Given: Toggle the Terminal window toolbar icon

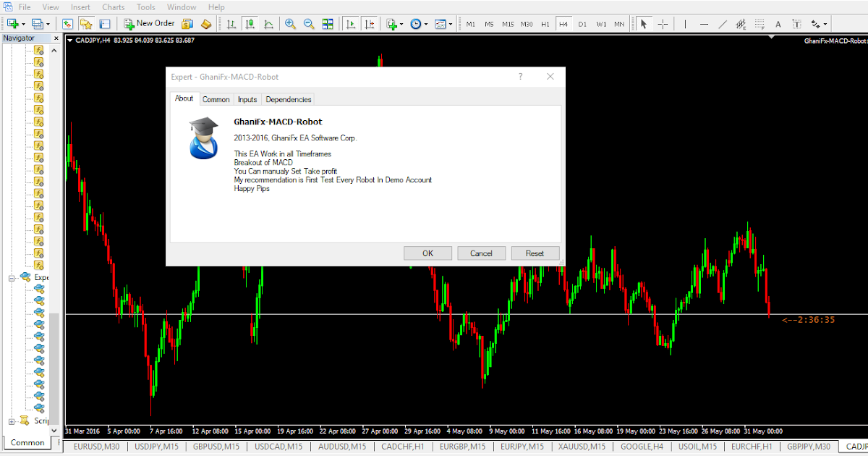Looking at the screenshot, I should point(104,24).
